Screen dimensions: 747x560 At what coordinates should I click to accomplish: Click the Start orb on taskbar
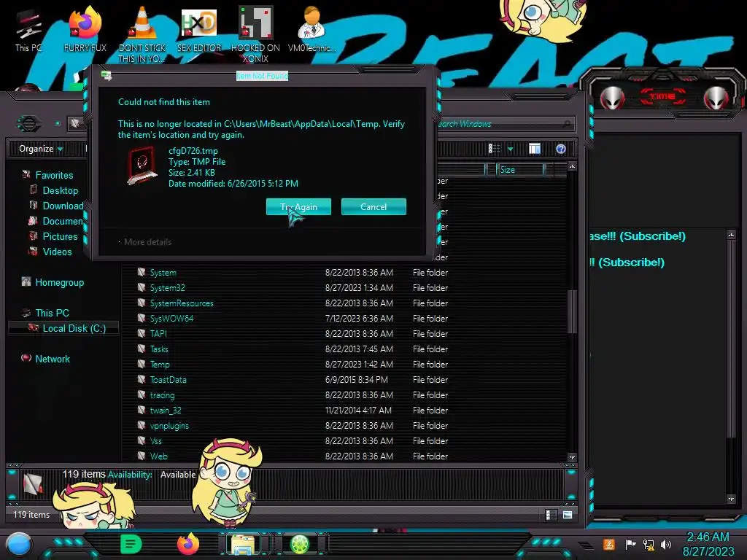(x=19, y=545)
